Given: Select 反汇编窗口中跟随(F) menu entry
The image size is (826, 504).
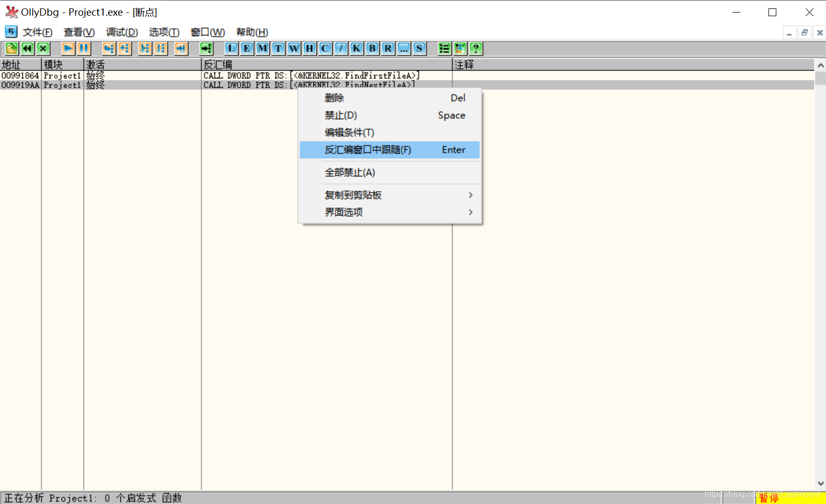Looking at the screenshot, I should tap(389, 150).
